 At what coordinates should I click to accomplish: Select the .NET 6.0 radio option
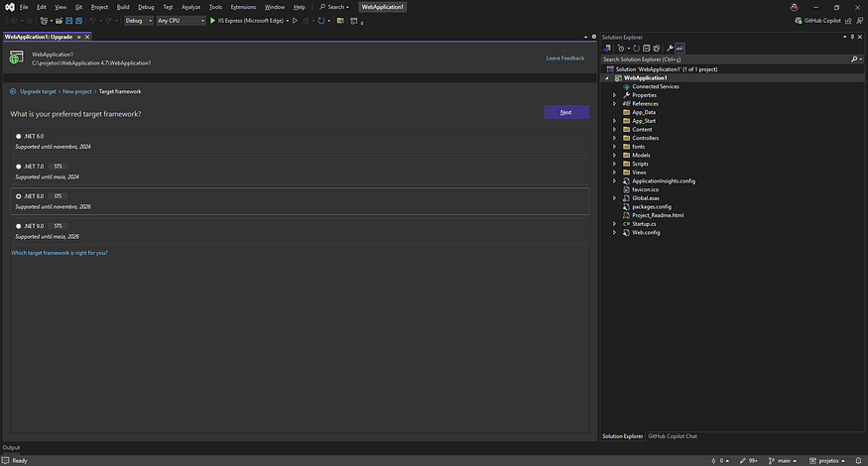(x=18, y=136)
